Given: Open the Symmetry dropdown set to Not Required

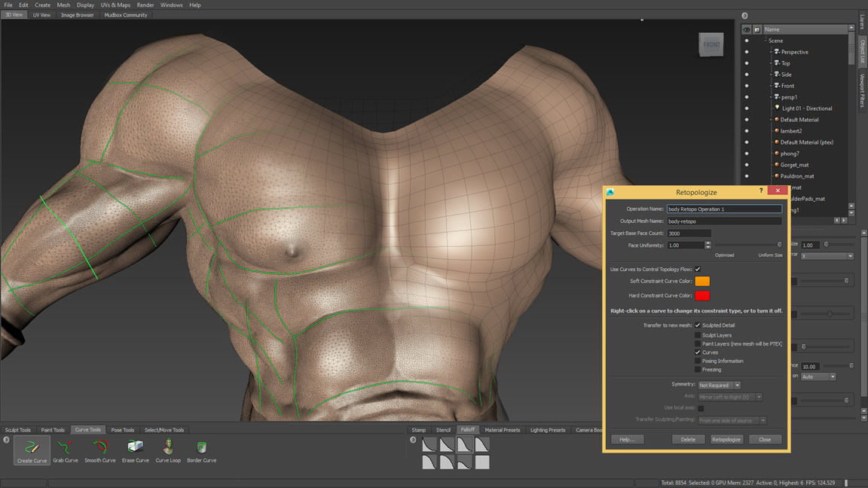Looking at the screenshot, I should pos(719,384).
